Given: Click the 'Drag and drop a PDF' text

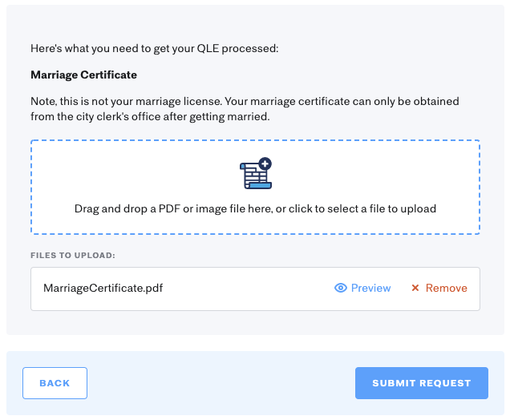Looking at the screenshot, I should 160,209.
